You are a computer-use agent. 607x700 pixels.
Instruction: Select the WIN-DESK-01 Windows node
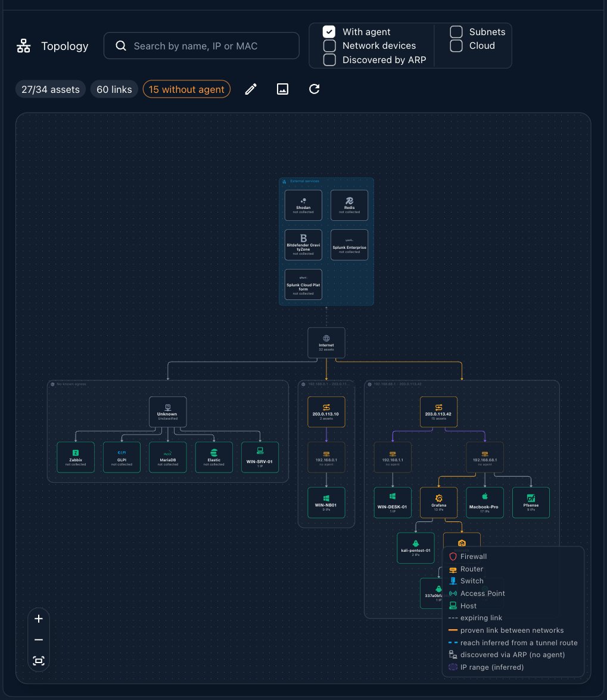(x=393, y=502)
